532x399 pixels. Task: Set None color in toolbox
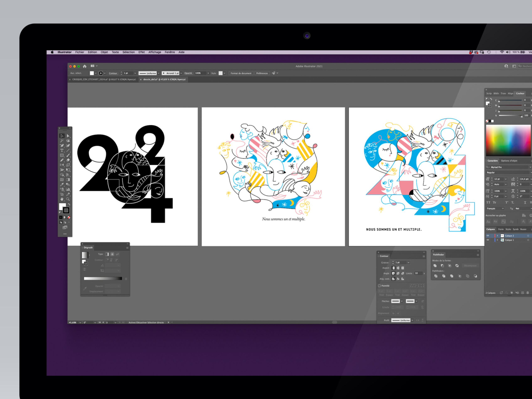[x=69, y=217]
